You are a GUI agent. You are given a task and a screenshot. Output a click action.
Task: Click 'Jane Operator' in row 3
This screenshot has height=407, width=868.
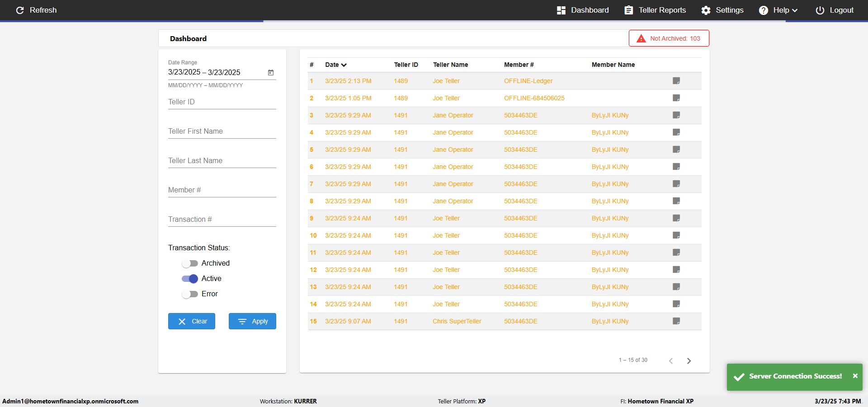click(453, 115)
